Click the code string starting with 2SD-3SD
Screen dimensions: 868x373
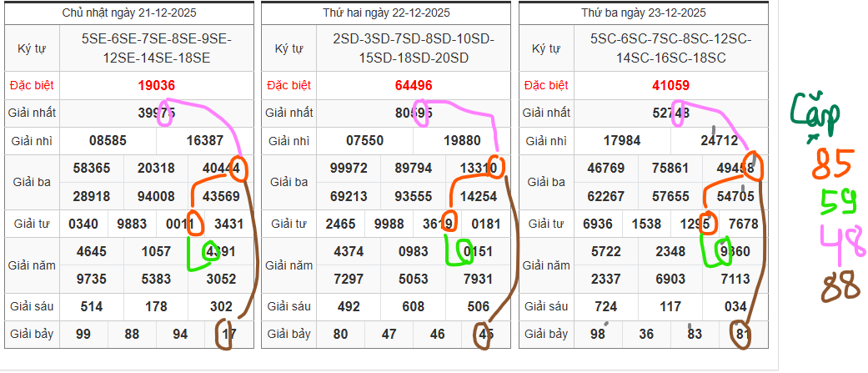click(x=414, y=48)
